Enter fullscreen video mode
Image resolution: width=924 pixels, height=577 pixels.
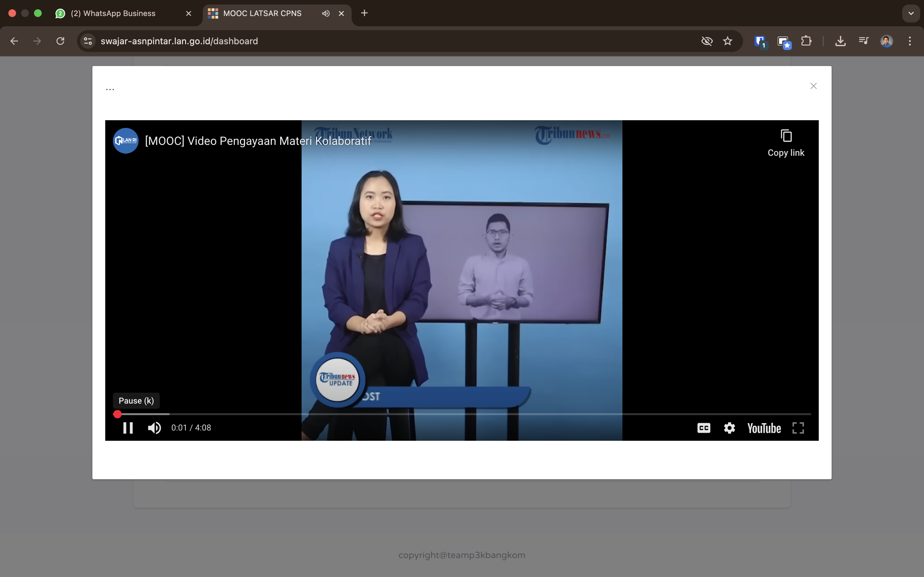click(x=798, y=428)
